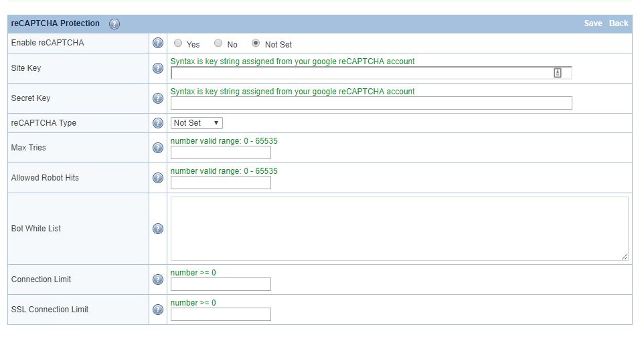Click Connection Limit help icon

[x=158, y=279]
